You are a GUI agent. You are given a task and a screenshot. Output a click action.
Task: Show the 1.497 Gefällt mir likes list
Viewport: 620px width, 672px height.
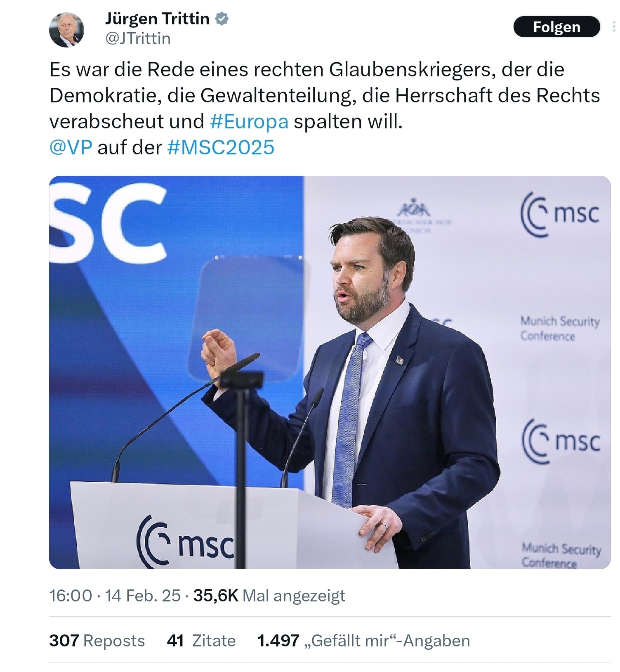coord(363,641)
